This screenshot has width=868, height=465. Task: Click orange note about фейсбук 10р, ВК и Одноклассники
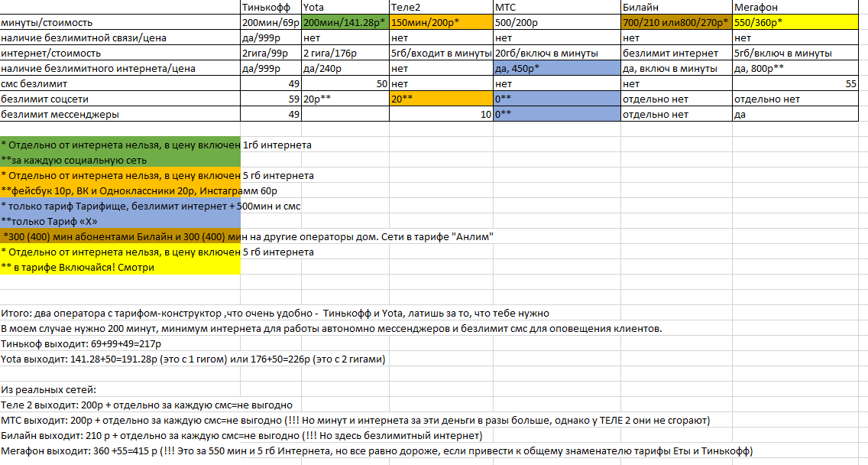pyautogui.click(x=139, y=190)
